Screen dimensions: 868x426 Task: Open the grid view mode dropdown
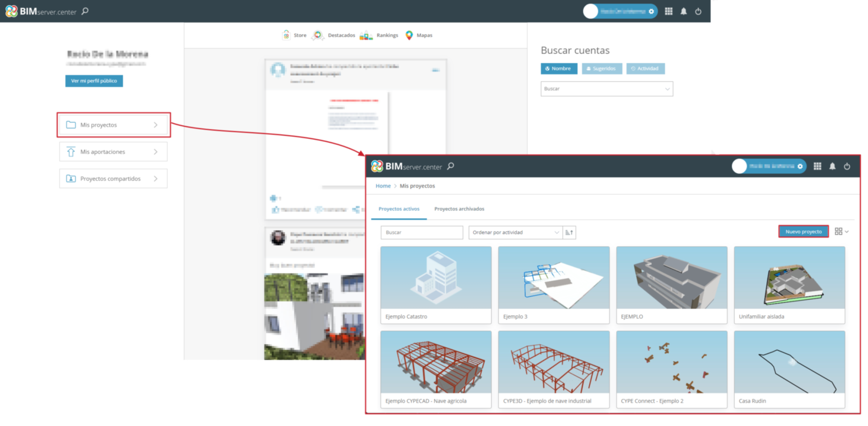tap(841, 232)
